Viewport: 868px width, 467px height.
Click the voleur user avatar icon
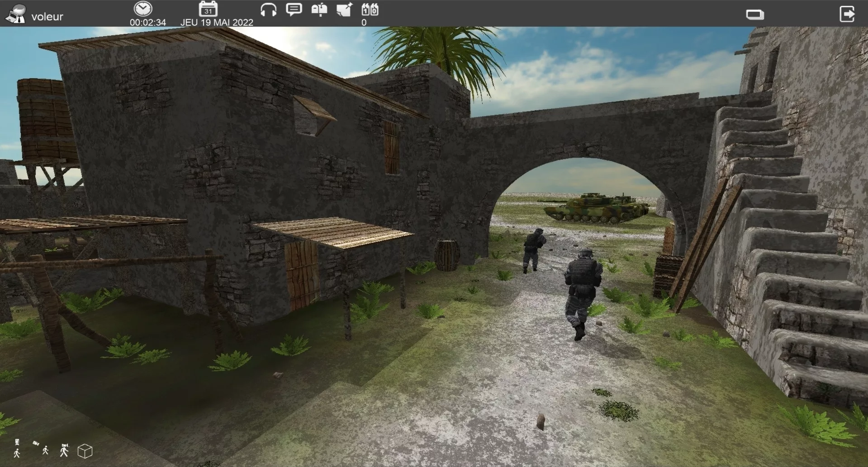[x=15, y=14]
